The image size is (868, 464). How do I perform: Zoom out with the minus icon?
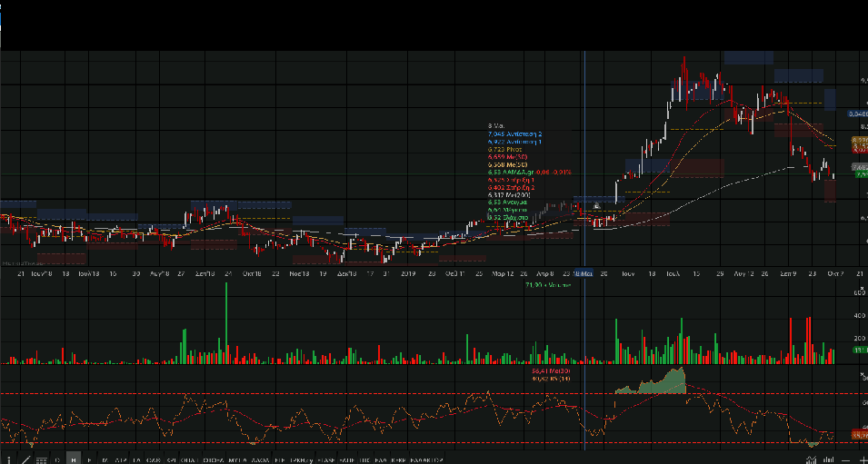[846, 460]
